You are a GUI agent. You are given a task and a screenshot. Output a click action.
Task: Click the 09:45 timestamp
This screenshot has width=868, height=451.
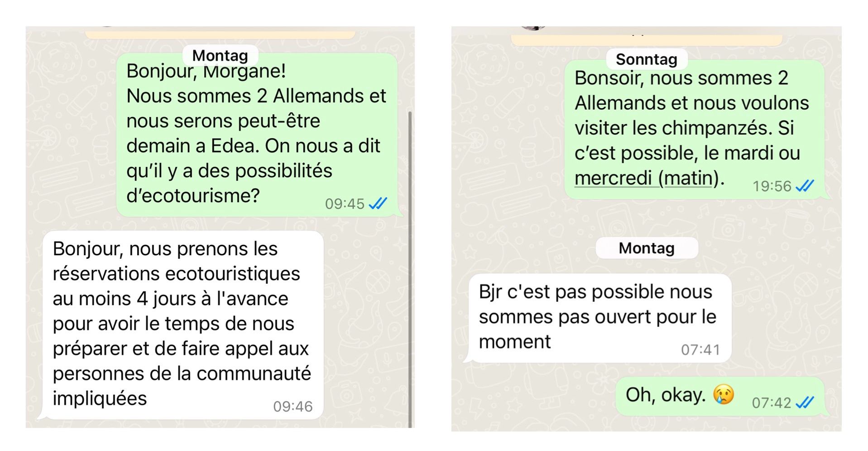(x=345, y=204)
